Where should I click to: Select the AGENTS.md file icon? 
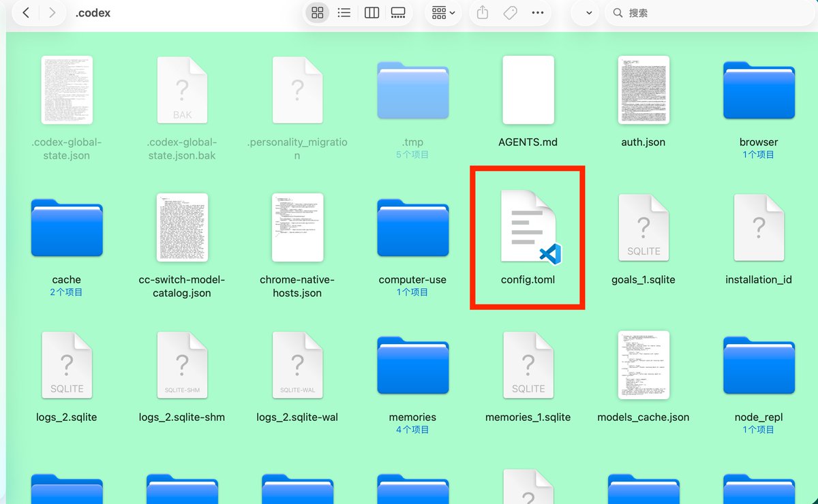pyautogui.click(x=528, y=90)
